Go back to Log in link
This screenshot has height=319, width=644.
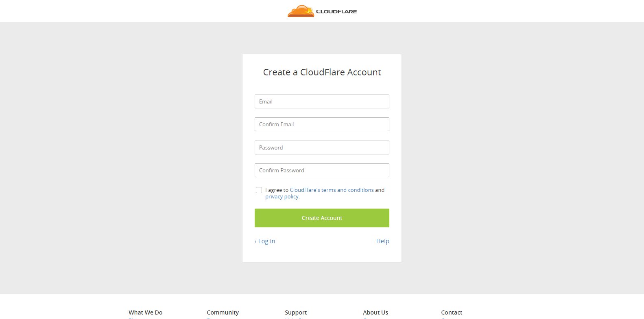point(266,241)
